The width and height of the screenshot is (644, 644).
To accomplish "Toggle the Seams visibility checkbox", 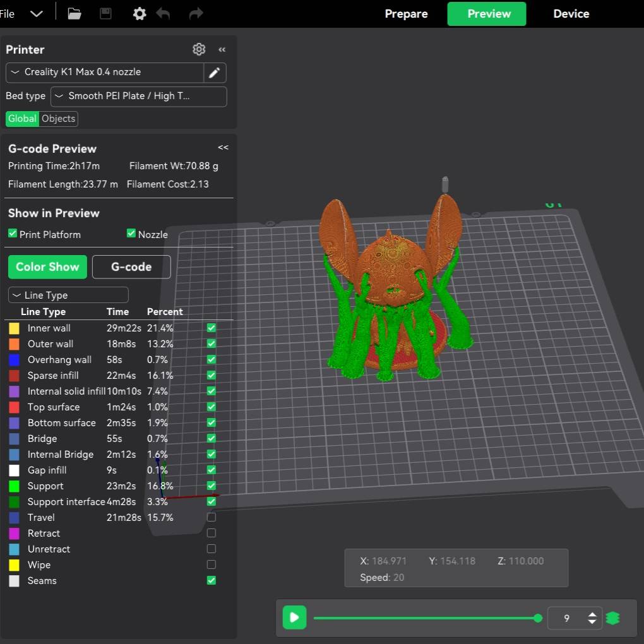I will coord(212,580).
